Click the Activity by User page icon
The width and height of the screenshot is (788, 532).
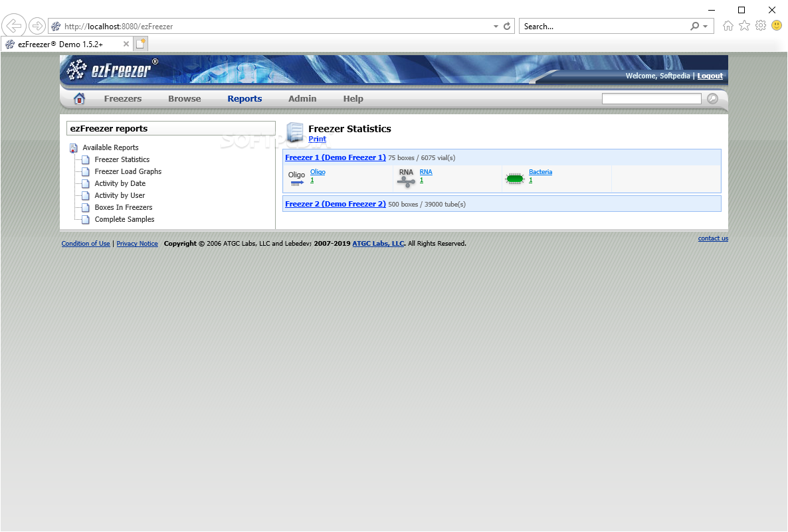pyautogui.click(x=86, y=195)
